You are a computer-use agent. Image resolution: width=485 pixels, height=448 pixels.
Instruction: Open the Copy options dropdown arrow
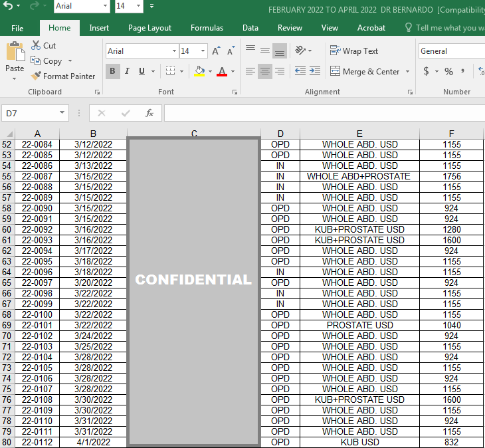(70, 61)
